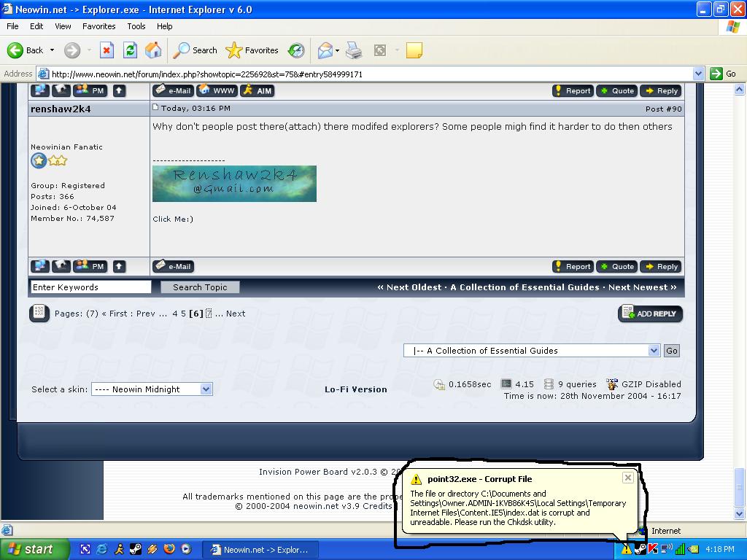Click the top-of-page arrow icon on the post

(119, 90)
